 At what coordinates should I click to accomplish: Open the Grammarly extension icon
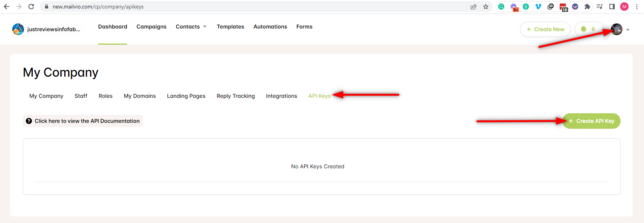pyautogui.click(x=501, y=7)
